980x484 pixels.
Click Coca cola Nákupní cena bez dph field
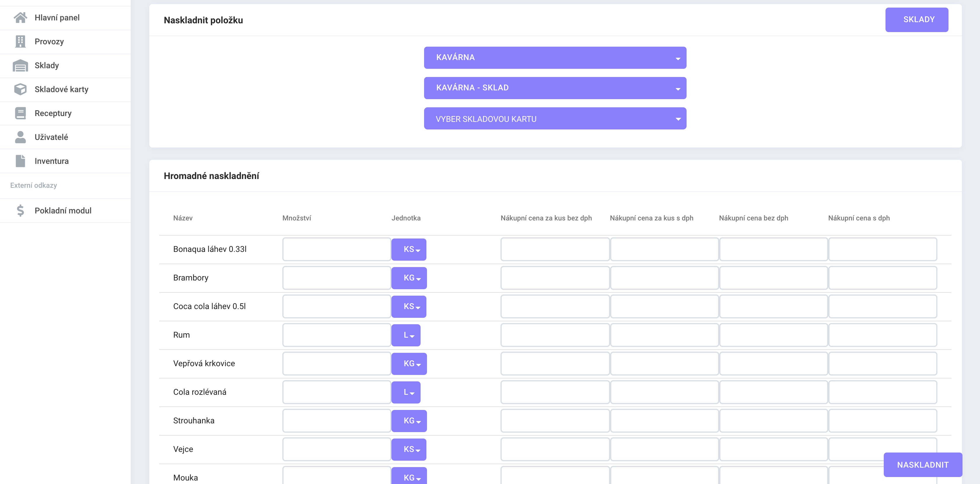pyautogui.click(x=773, y=306)
